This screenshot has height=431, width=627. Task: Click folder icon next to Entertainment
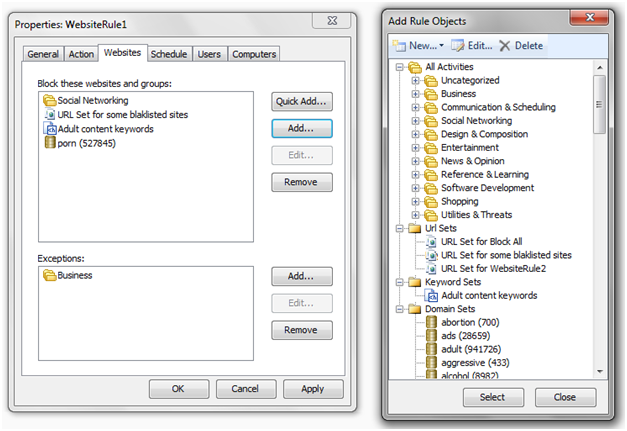pyautogui.click(x=431, y=148)
